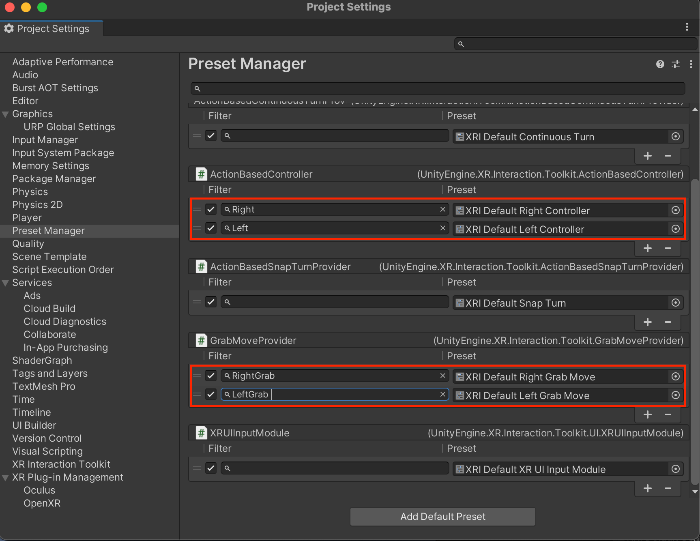Open OpenXR settings

tap(42, 503)
